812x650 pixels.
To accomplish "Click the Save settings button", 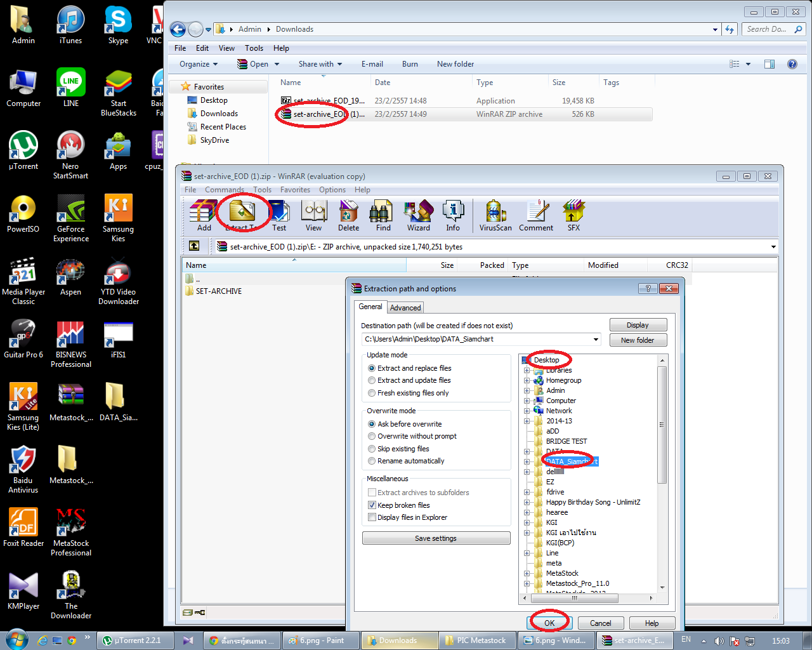I will 436,538.
